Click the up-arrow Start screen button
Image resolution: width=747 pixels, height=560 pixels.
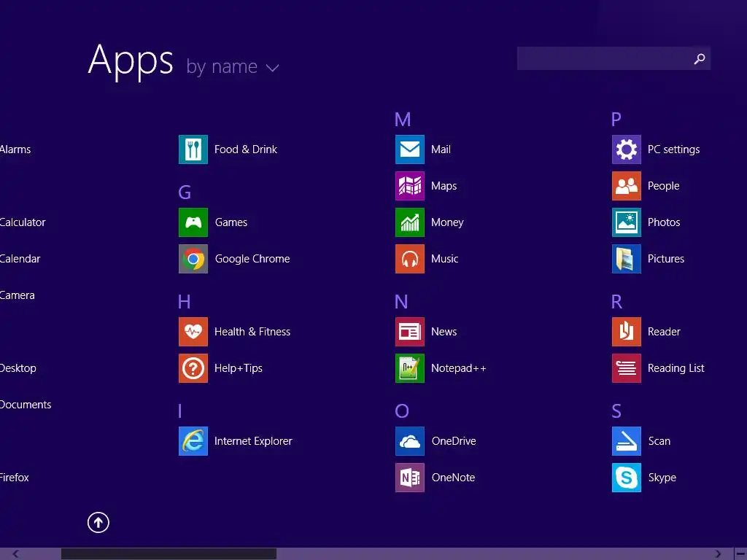click(x=98, y=522)
